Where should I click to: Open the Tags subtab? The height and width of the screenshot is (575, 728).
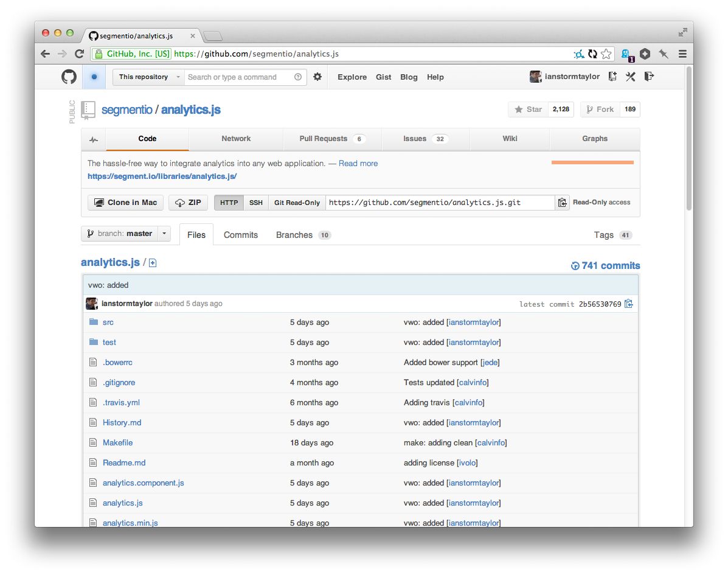(613, 235)
